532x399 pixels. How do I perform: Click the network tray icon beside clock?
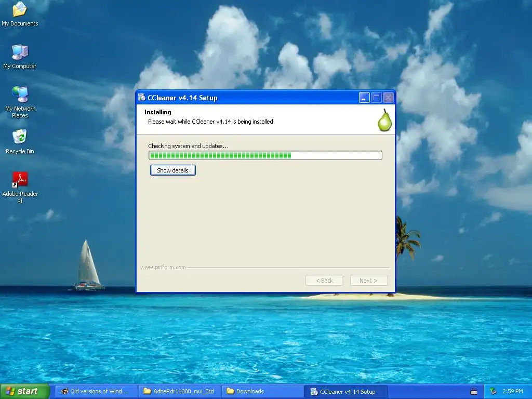(x=494, y=391)
